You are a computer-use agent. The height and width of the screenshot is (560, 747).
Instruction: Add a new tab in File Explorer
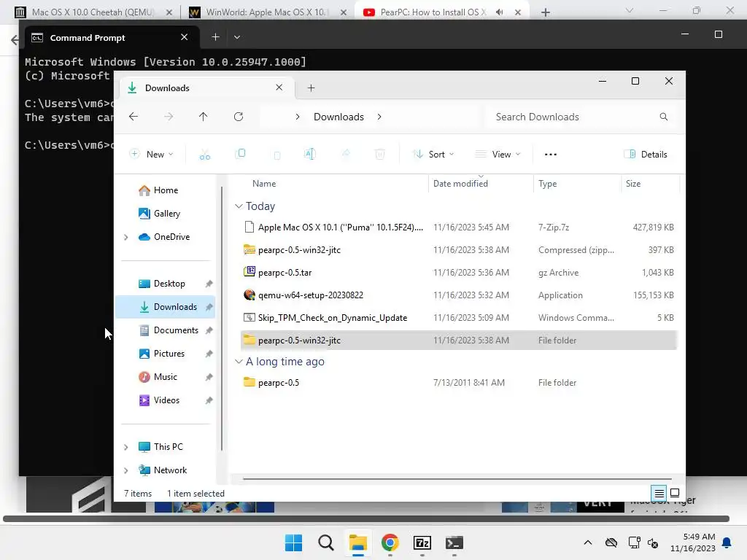click(311, 88)
